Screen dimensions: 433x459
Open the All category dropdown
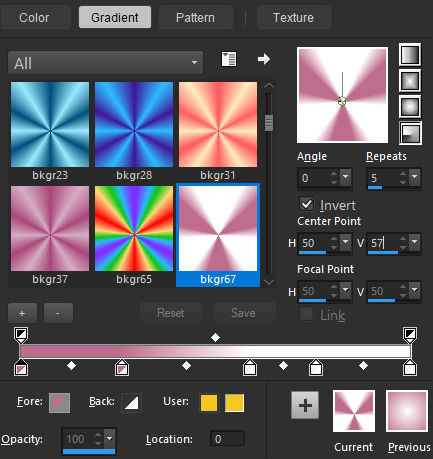(105, 63)
